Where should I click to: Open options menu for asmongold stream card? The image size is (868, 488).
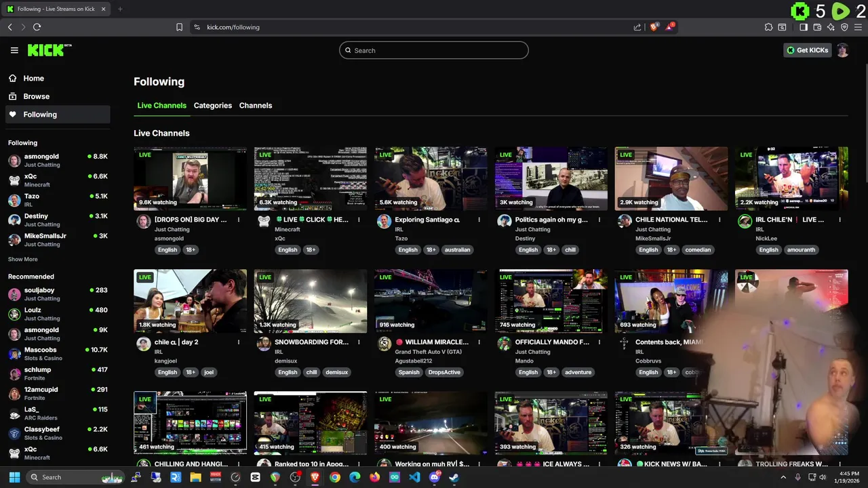pyautogui.click(x=239, y=220)
